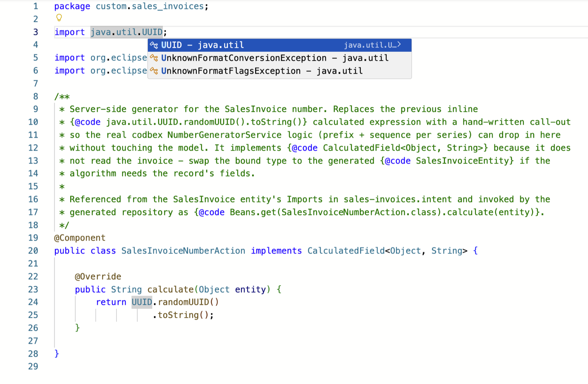The height and width of the screenshot is (384, 588).
Task: Click line number 3 in gutter
Action: [36, 32]
